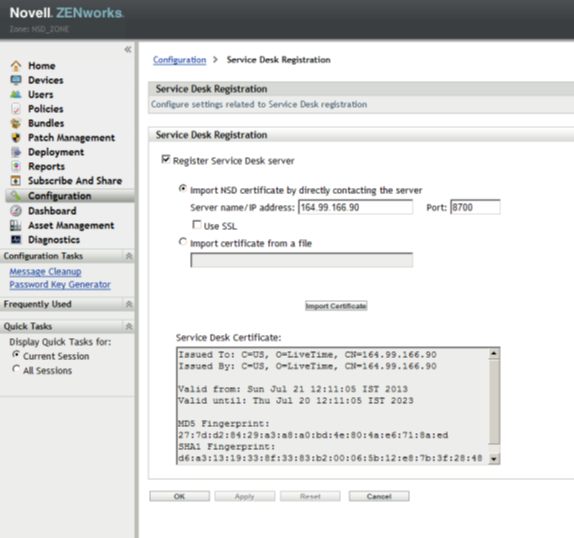Click the Deployment icon
574x538 pixels.
pos(16,152)
